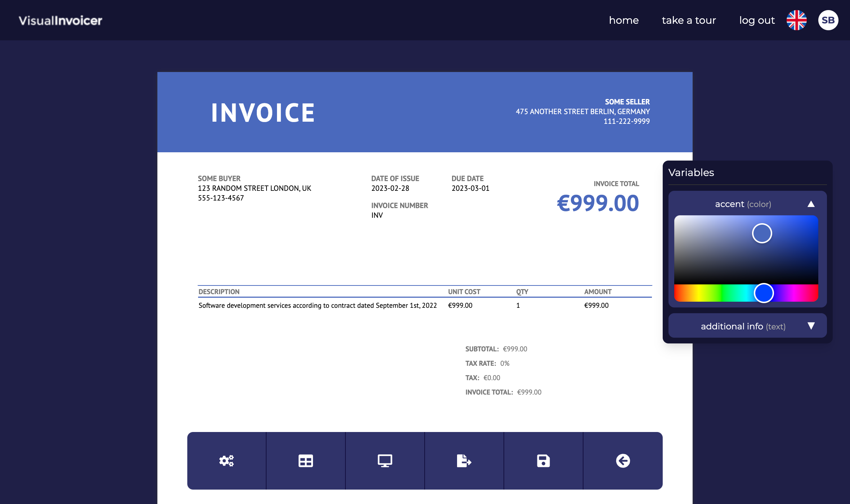Screen dimensions: 850x504
Task: Log out of VisualInvoicer
Action: click(x=757, y=20)
